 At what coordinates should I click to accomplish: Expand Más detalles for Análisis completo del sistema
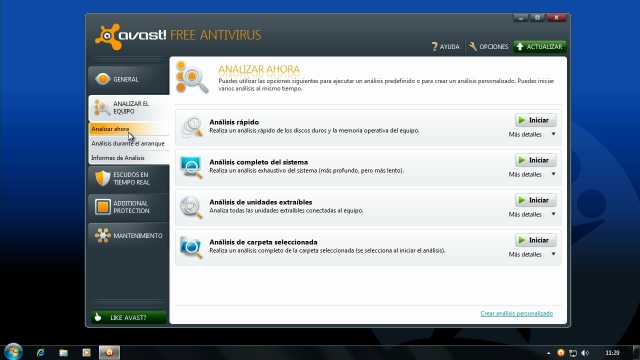(532, 174)
